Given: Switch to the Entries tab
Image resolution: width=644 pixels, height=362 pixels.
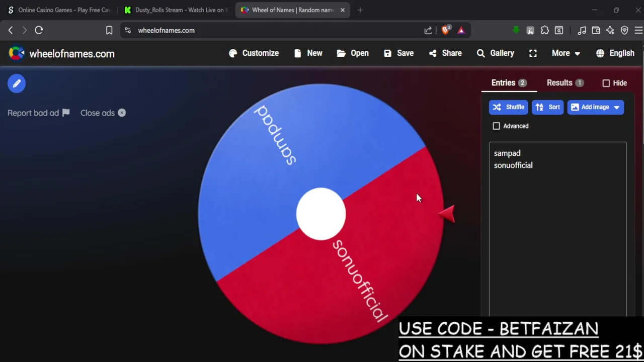Looking at the screenshot, I should [509, 83].
